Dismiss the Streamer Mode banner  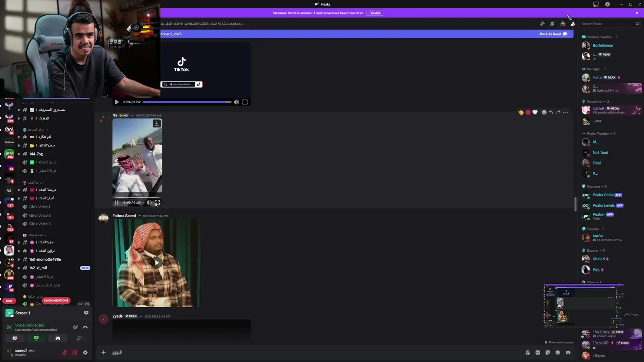pos(637,13)
